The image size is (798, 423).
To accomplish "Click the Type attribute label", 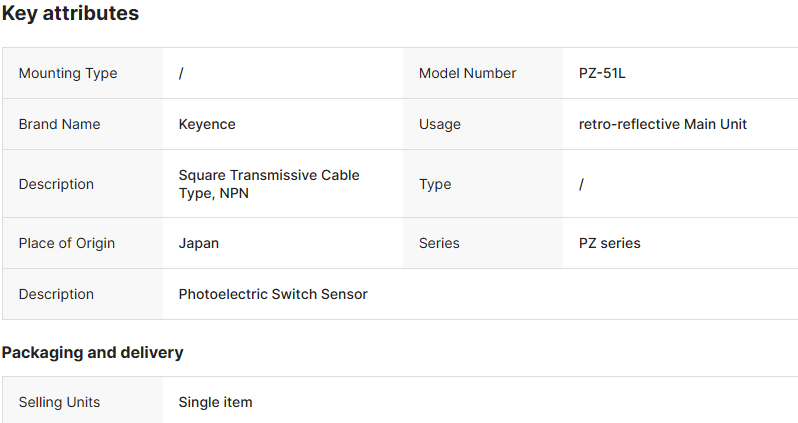I will click(435, 184).
